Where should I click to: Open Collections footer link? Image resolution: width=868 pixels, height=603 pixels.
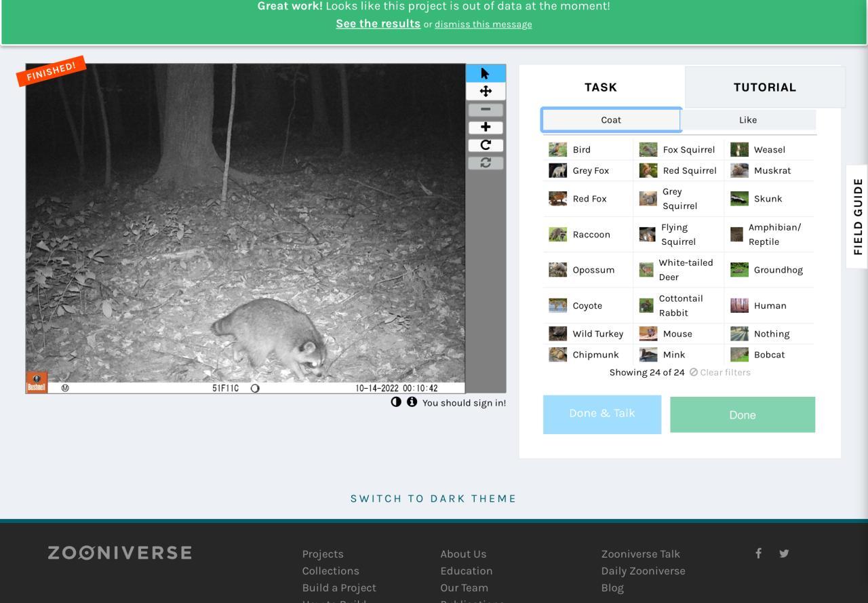click(x=331, y=571)
